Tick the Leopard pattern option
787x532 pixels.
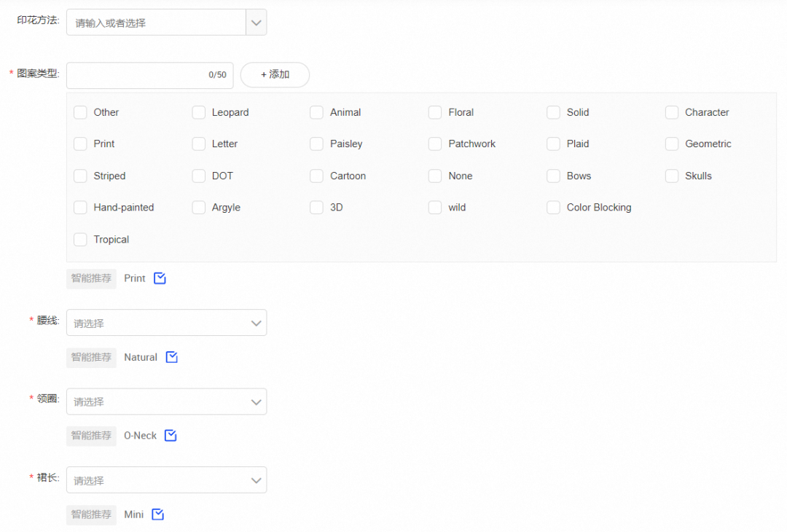(199, 112)
